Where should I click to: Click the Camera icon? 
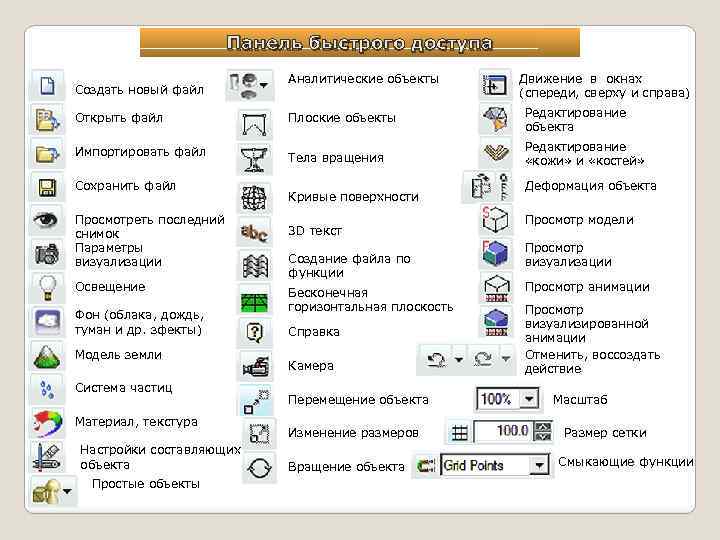pos(255,366)
